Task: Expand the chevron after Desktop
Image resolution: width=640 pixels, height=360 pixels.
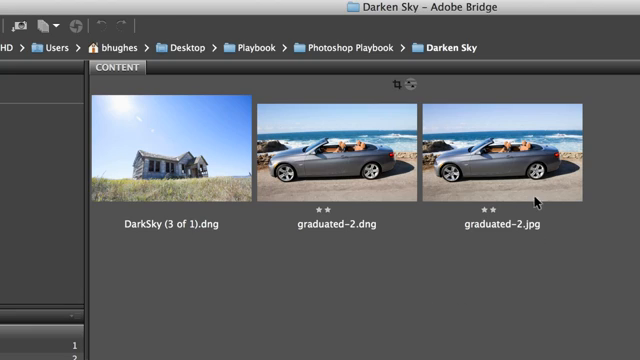Action: pyautogui.click(x=214, y=48)
